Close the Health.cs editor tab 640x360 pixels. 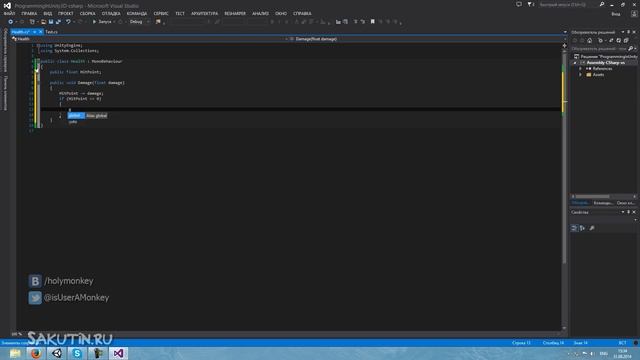click(40, 32)
